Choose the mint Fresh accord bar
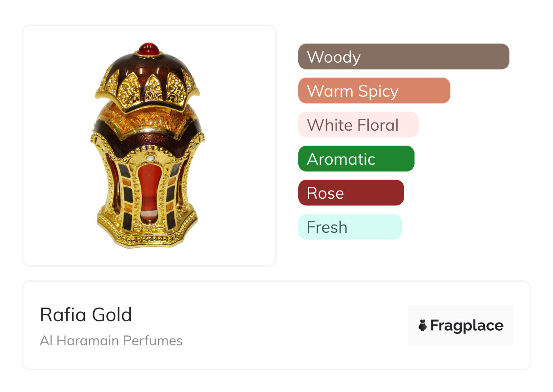Image resolution: width=553 pixels, height=392 pixels. pos(350,227)
